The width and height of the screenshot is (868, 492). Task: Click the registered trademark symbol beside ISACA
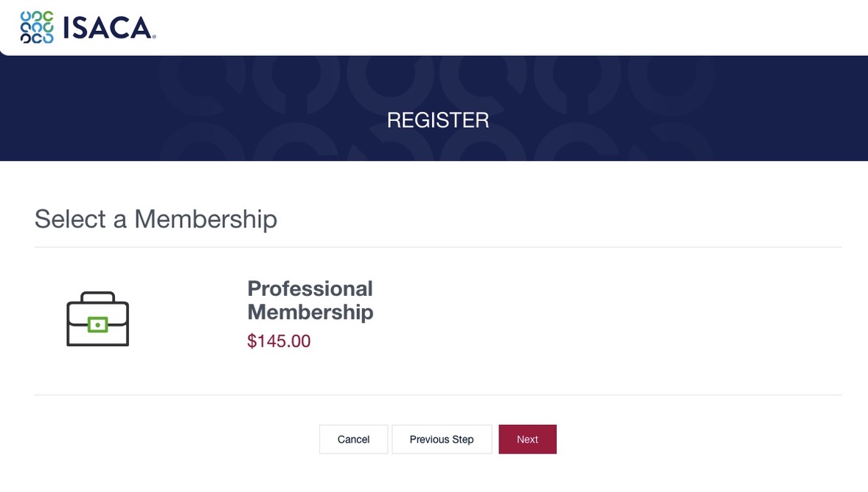pyautogui.click(x=154, y=37)
